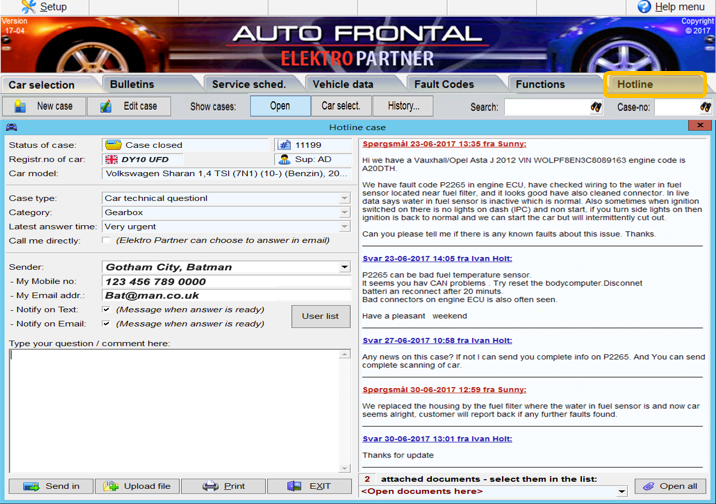Click the Upload file button icon
Screen dimensions: 716x504
[111, 487]
